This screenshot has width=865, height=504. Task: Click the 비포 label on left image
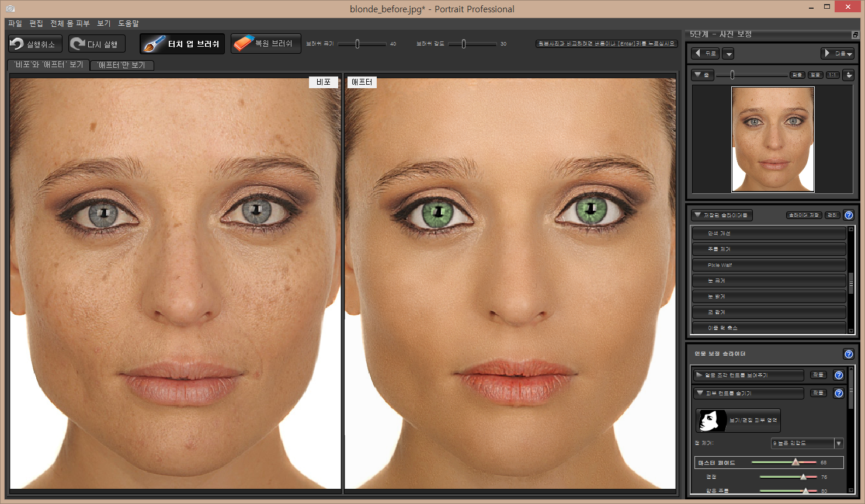324,82
